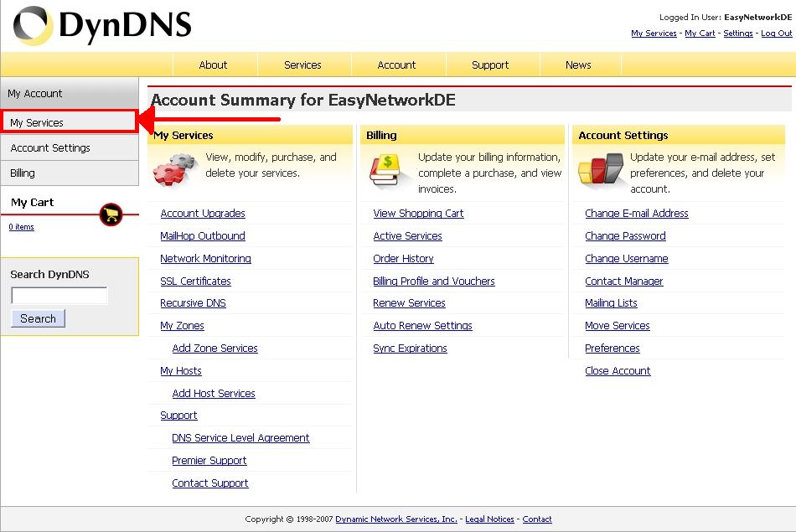Click the Account Settings panel heading
This screenshot has width=796, height=532.
click(623, 136)
